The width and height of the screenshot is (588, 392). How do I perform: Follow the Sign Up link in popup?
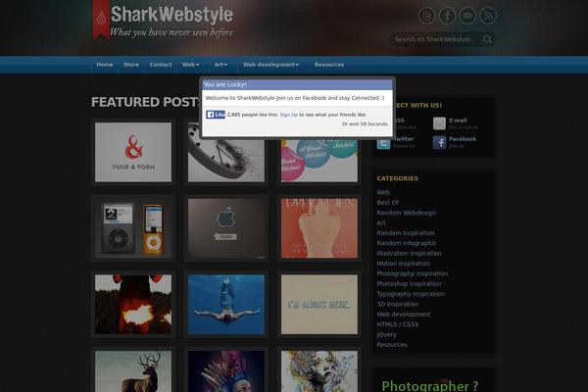(289, 115)
